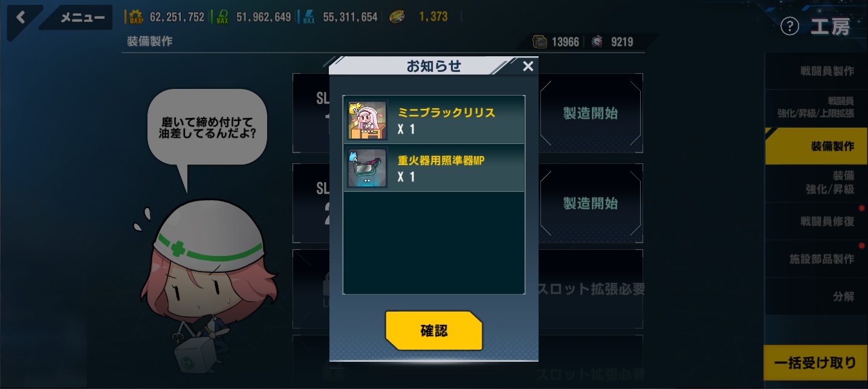
Task: Click the help question mark icon
Action: (x=789, y=26)
